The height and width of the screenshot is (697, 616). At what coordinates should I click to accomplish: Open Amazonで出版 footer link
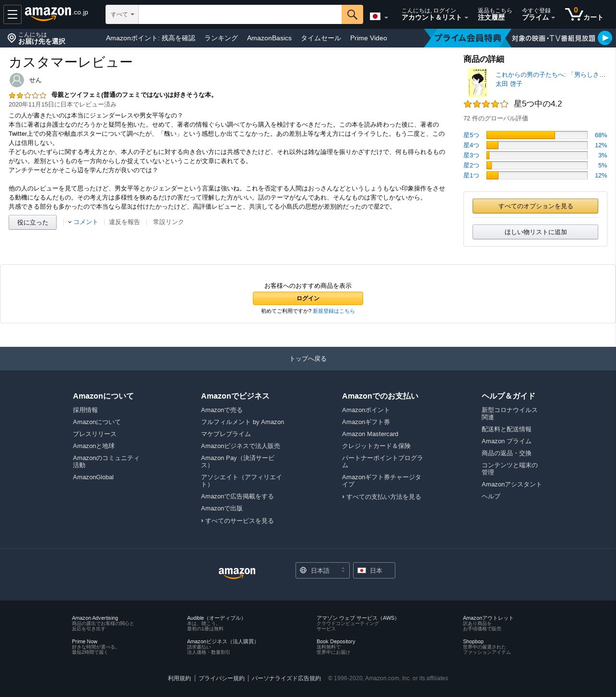click(x=222, y=508)
